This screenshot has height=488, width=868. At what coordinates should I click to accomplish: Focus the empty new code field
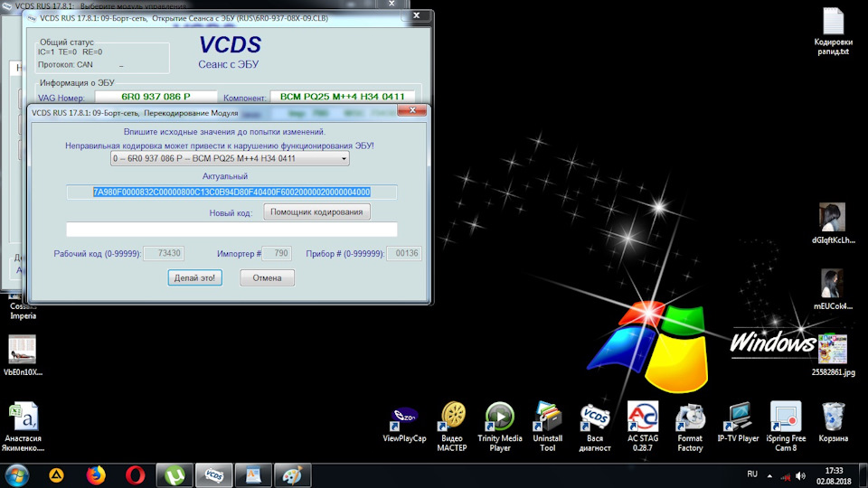pos(231,229)
